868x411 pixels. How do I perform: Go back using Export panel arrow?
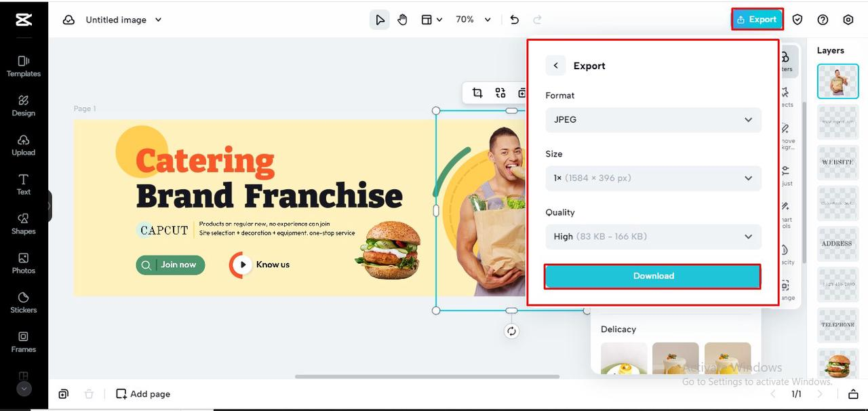tap(555, 66)
